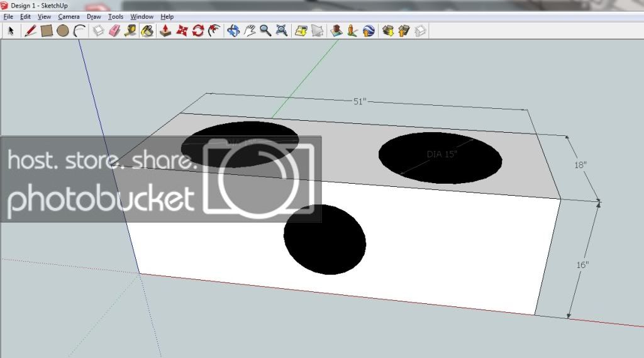The image size is (644, 358).
Task: Click the DIA 15" label on the right circle
Action: (442, 154)
